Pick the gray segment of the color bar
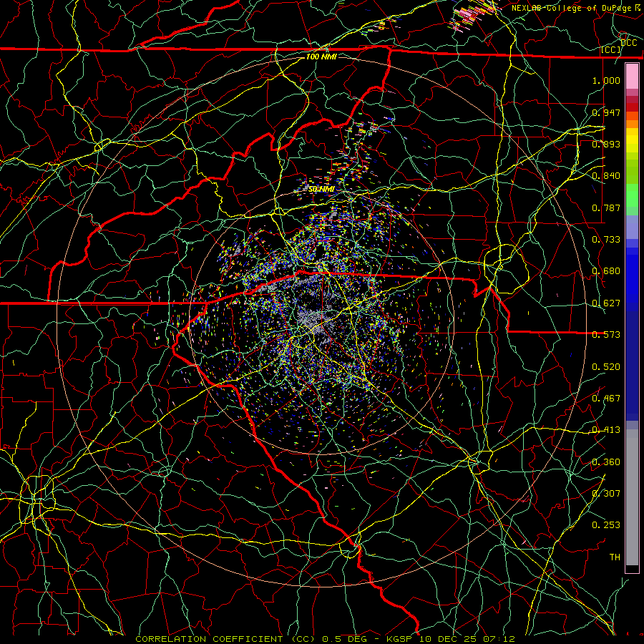The width and height of the screenshot is (644, 644). coord(632,497)
